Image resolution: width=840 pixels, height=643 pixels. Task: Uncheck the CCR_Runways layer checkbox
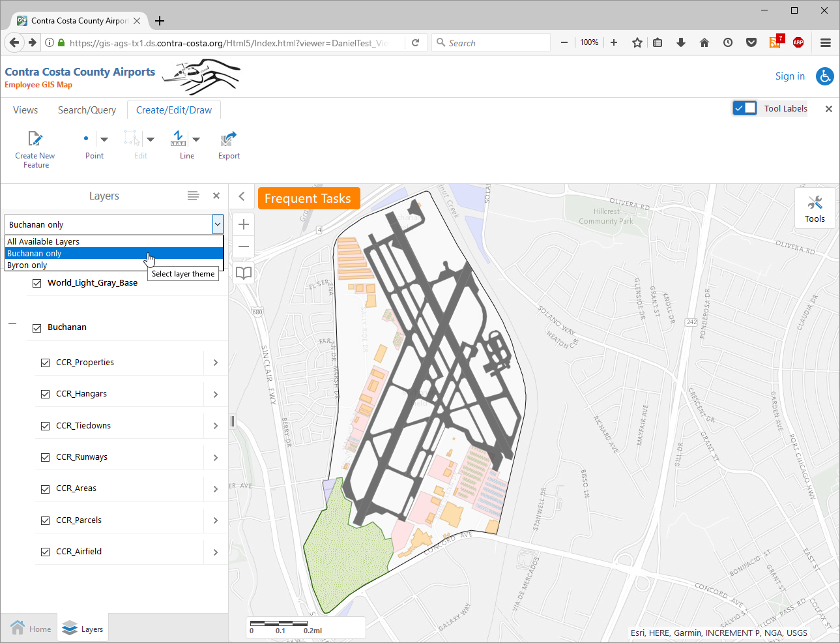(46, 457)
